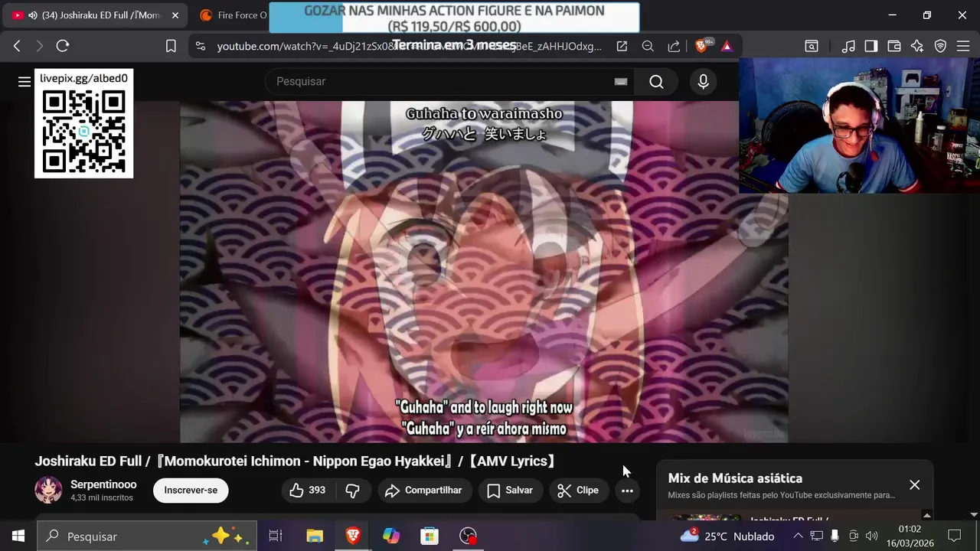Like the video with thumbs up 393
This screenshot has height=551, width=980.
[x=309, y=491]
